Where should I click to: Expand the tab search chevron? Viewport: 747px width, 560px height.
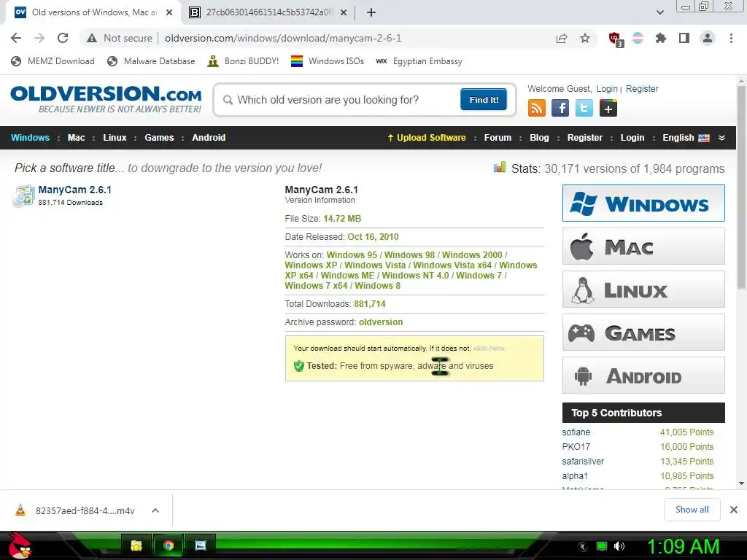click(x=659, y=12)
